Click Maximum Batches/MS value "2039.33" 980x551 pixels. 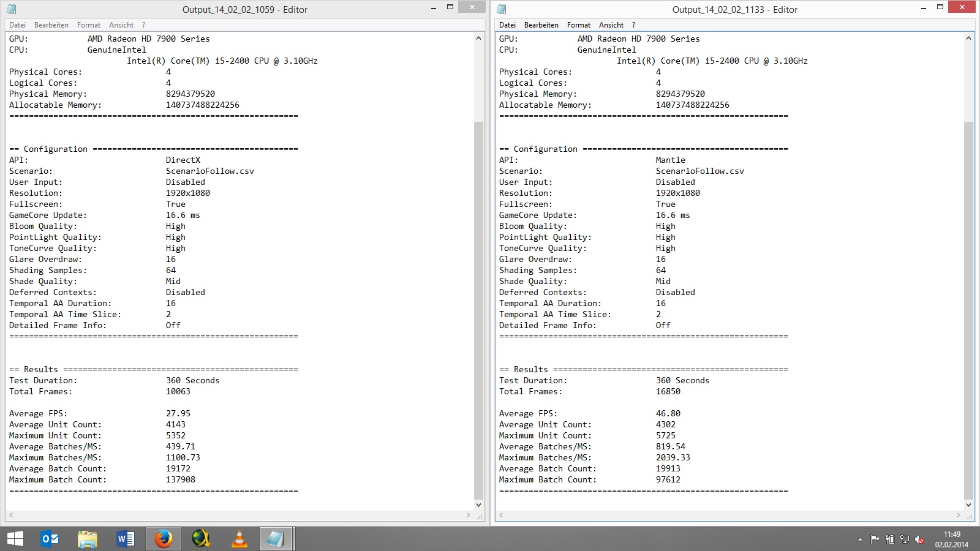click(673, 457)
